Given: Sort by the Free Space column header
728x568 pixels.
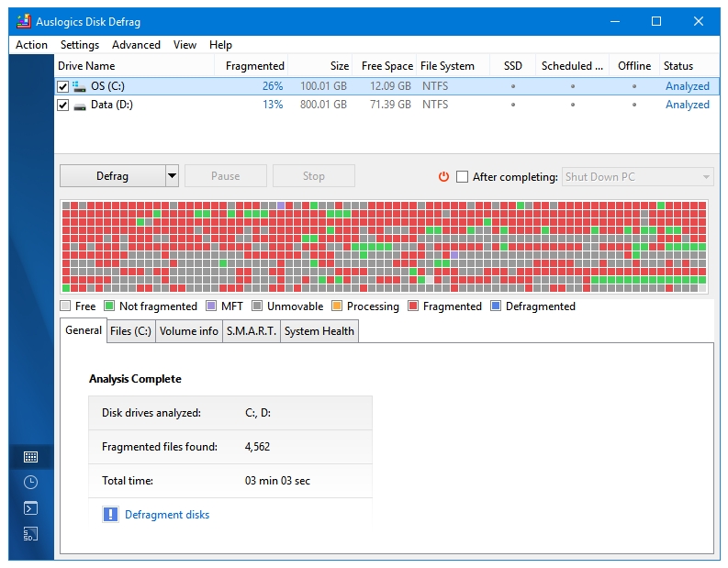Looking at the screenshot, I should click(385, 66).
